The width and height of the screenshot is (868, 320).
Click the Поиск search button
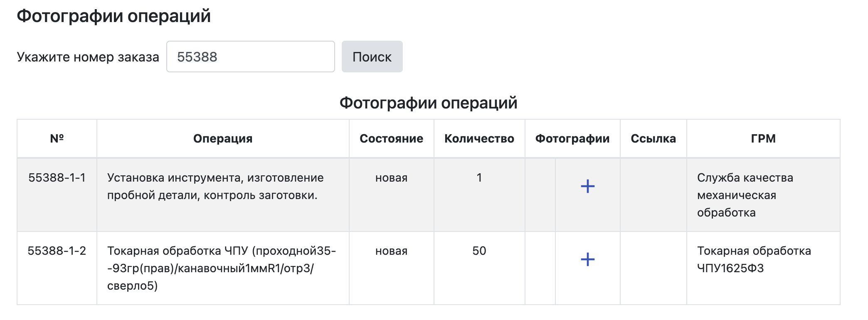372,57
